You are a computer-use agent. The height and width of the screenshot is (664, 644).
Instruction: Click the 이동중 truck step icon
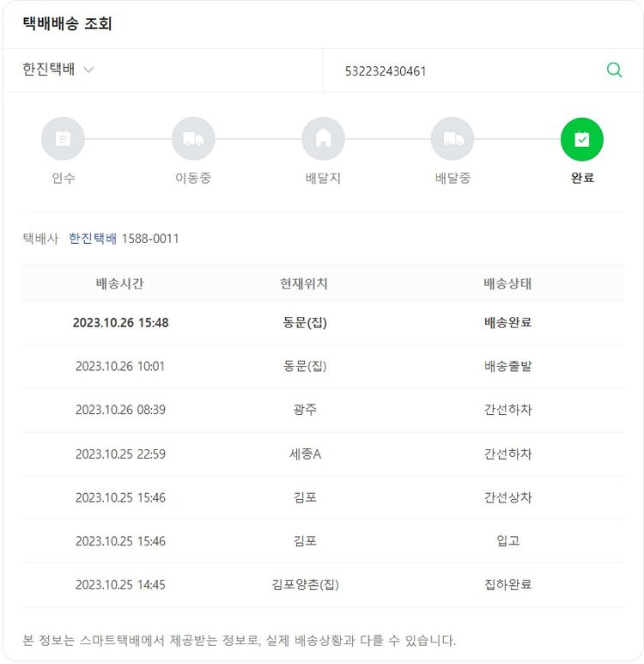click(x=193, y=139)
